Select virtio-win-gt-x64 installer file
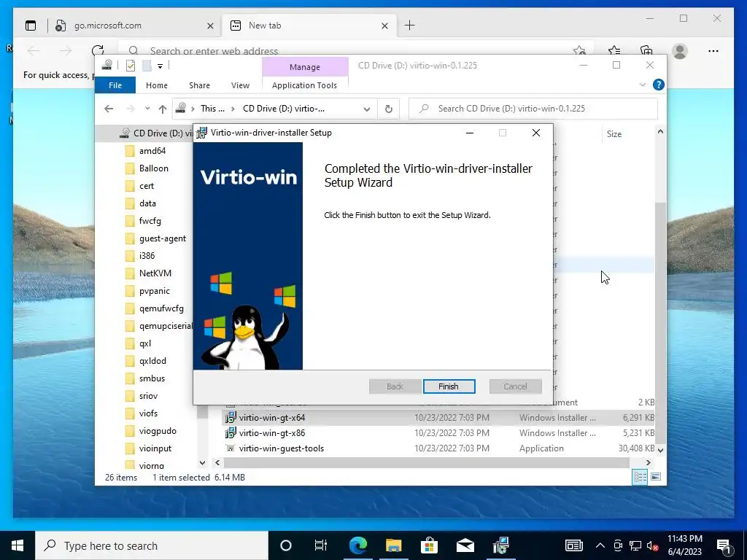Viewport: 747px width, 560px height. coord(271,418)
